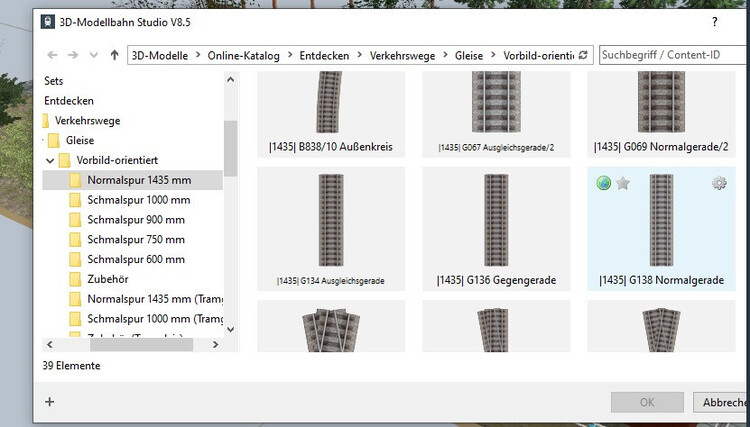Select Entdecken in the tree
The height and width of the screenshot is (427, 750).
(69, 101)
